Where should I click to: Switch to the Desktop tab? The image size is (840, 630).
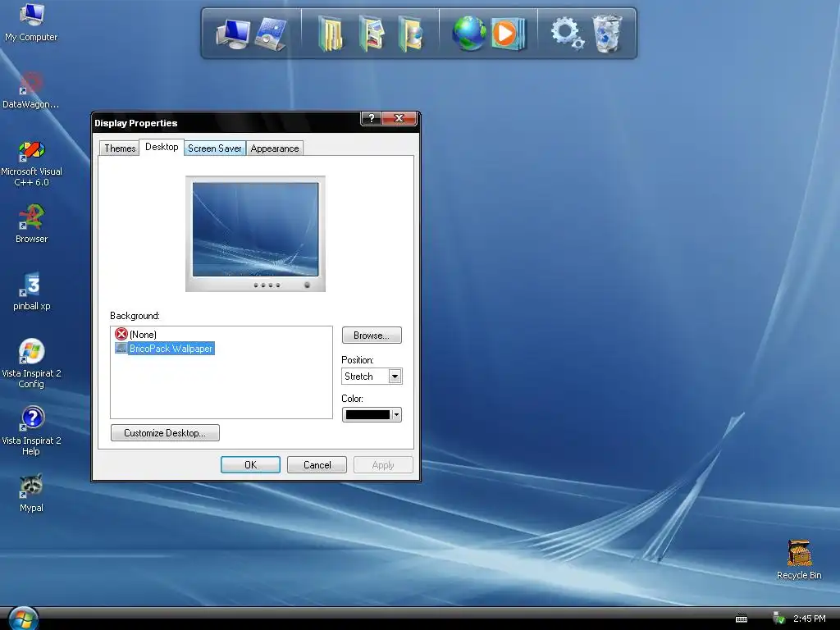click(x=162, y=147)
